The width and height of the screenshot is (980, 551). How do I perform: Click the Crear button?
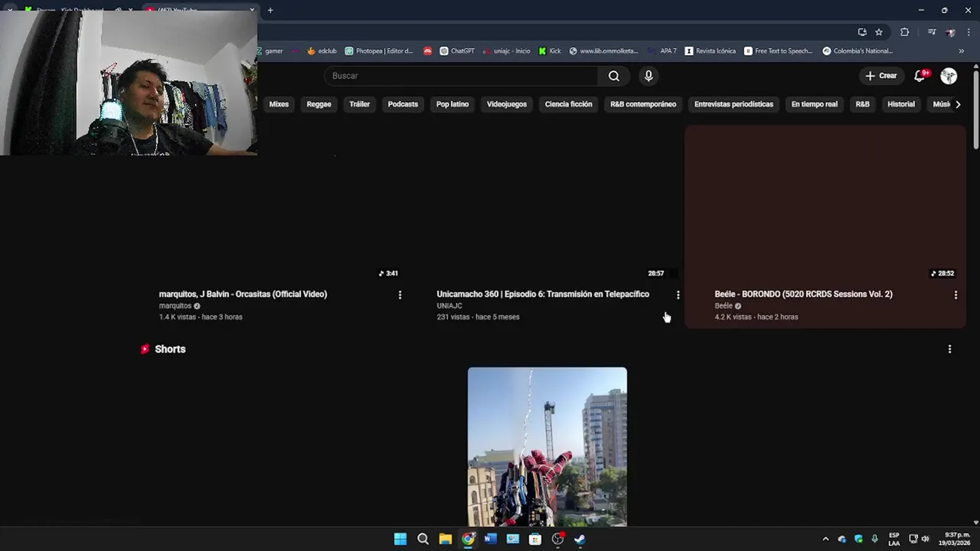point(880,76)
